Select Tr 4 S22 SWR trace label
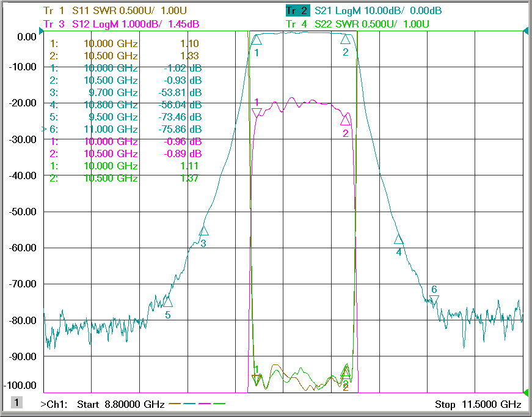 357,24
